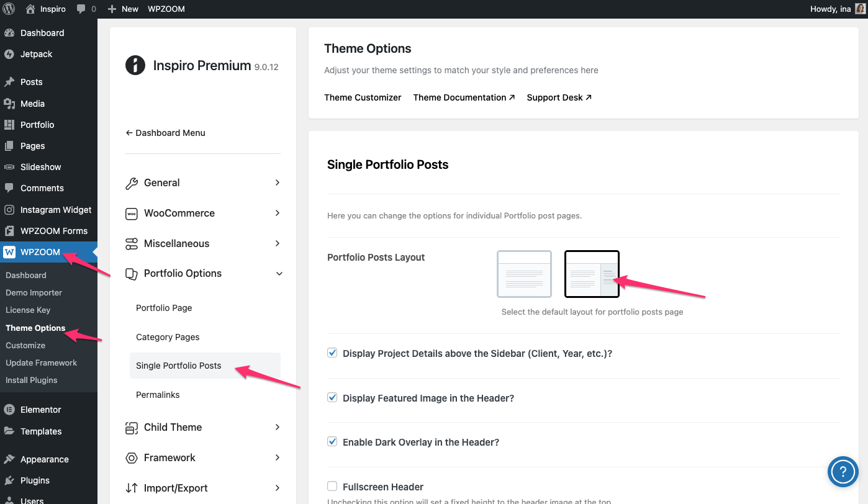
Task: Uncheck Display Featured Image in the Header
Action: click(332, 398)
